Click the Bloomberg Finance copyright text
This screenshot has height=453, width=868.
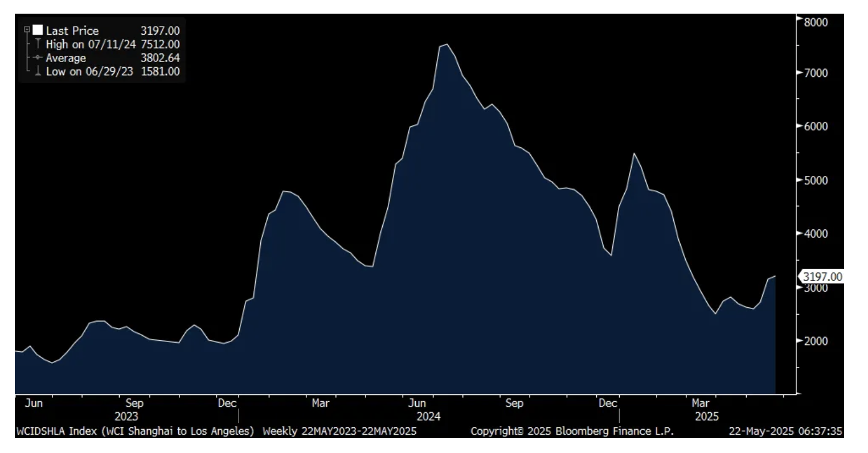point(571,431)
